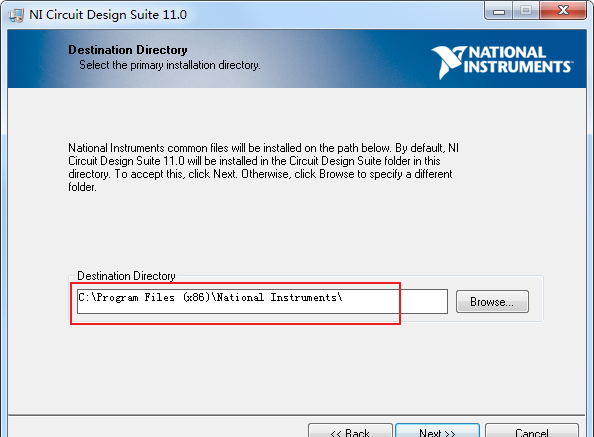Image resolution: width=594 pixels, height=437 pixels.
Task: Minimize the installer window
Action: (499, 11)
